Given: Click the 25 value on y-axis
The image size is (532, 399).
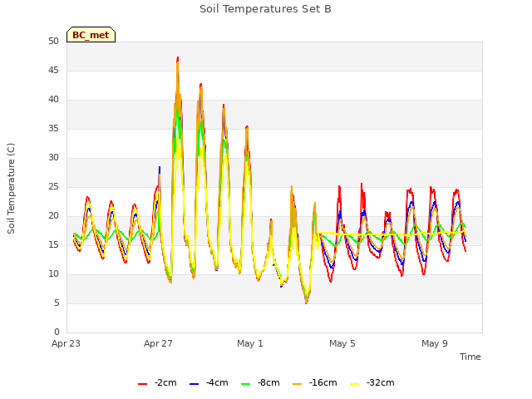Looking at the screenshot, I should tap(53, 186).
